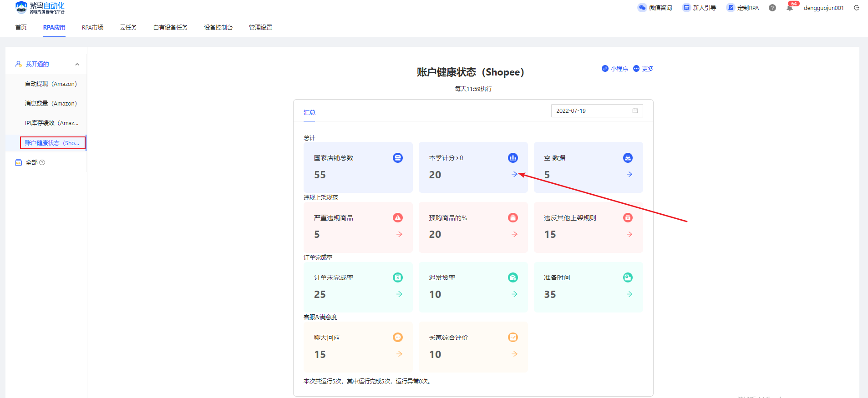Click help icon next to 全部
The height and width of the screenshot is (398, 868).
pos(42,162)
